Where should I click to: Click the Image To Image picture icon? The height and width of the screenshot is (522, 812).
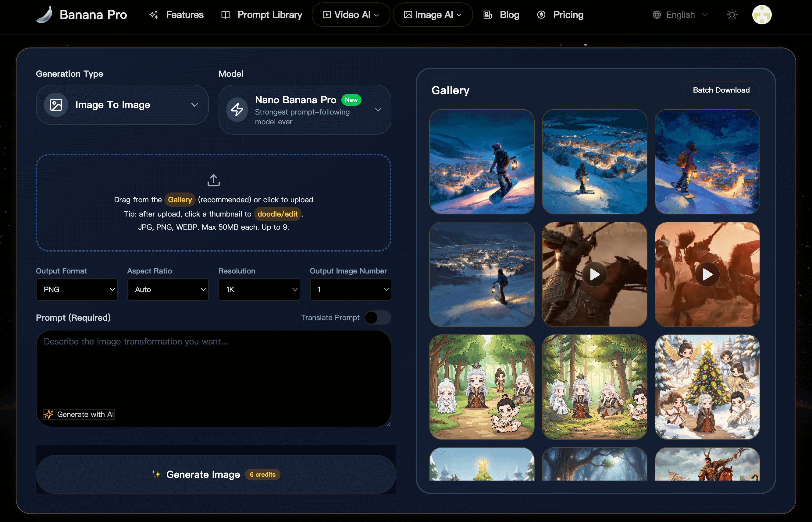[x=56, y=105]
